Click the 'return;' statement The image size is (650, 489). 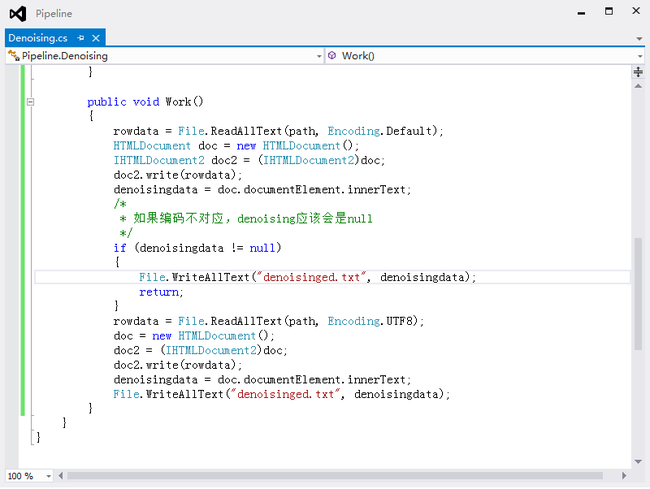161,292
